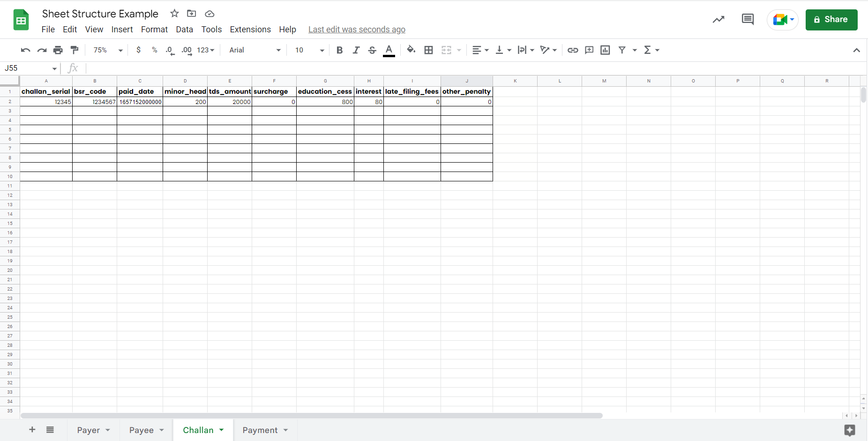This screenshot has width=868, height=441.
Task: Click the Name box showing J55
Action: [30, 68]
